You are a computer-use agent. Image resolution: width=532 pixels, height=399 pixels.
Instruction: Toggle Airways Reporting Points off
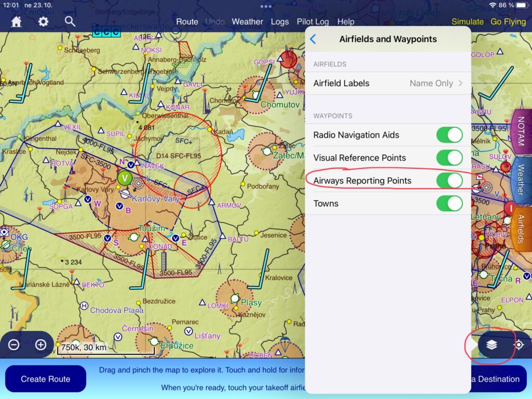(x=449, y=181)
